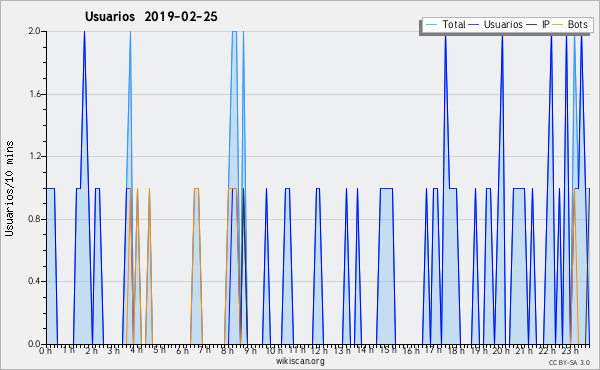
Task: Click the y-axis value 2.0
Action: 34,31
